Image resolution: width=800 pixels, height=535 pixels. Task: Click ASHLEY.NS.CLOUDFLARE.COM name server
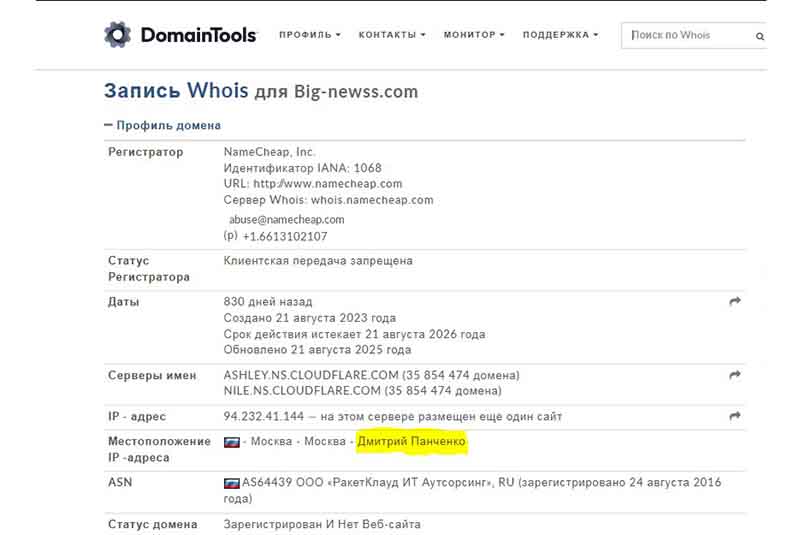[311, 375]
